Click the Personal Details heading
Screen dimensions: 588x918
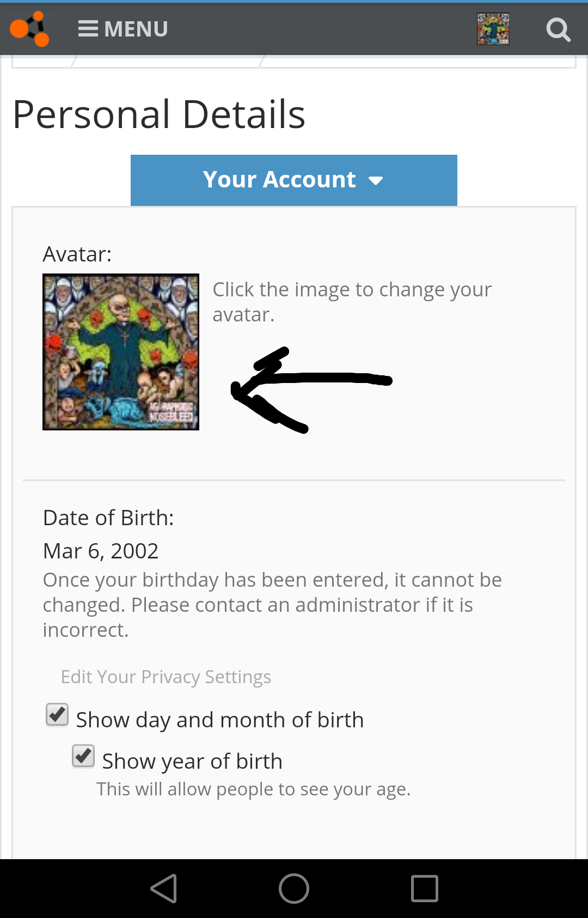159,114
